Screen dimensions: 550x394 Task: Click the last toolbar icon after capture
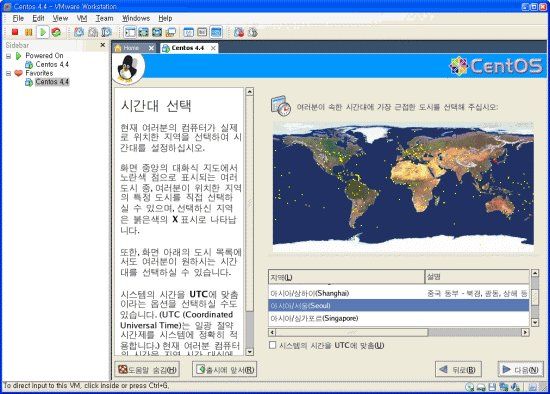pyautogui.click(x=253, y=32)
